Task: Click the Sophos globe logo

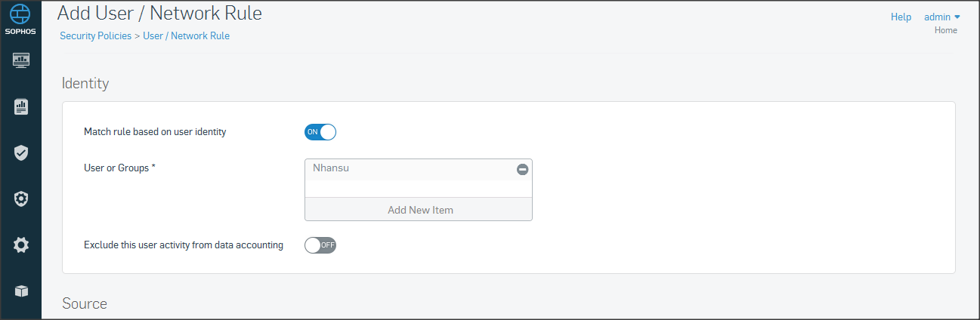Action: 21,16
